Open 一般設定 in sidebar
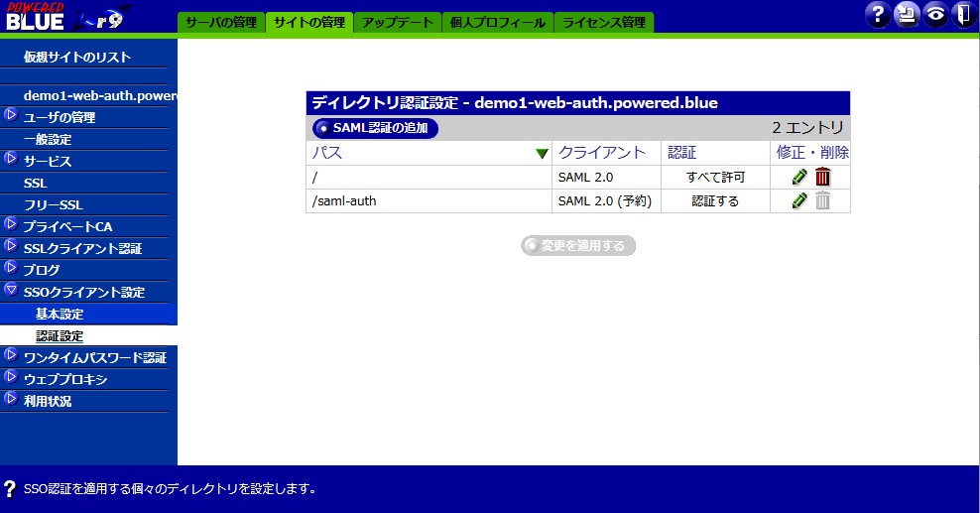This screenshot has width=980, height=513. coord(48,139)
